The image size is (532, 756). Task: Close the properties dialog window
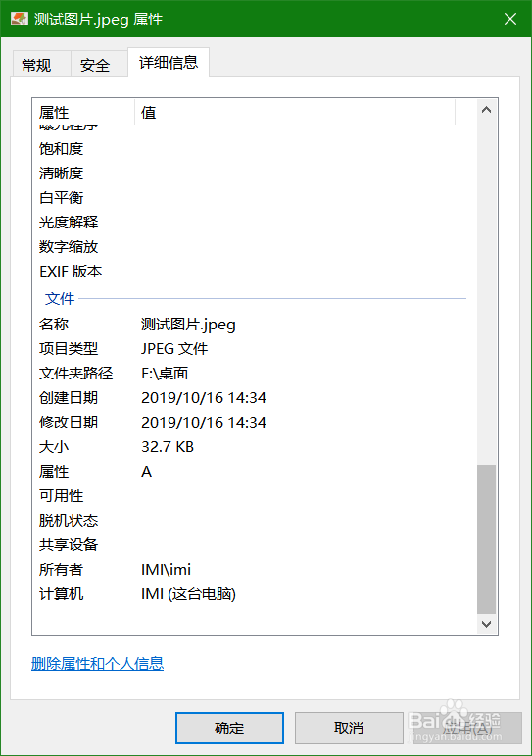click(510, 19)
